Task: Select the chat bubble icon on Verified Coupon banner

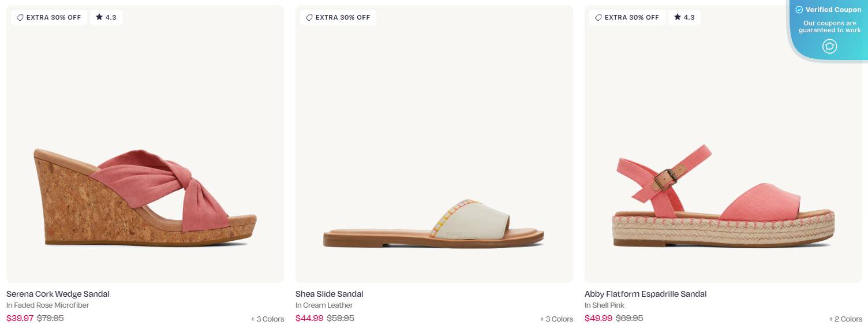Action: coord(829,46)
